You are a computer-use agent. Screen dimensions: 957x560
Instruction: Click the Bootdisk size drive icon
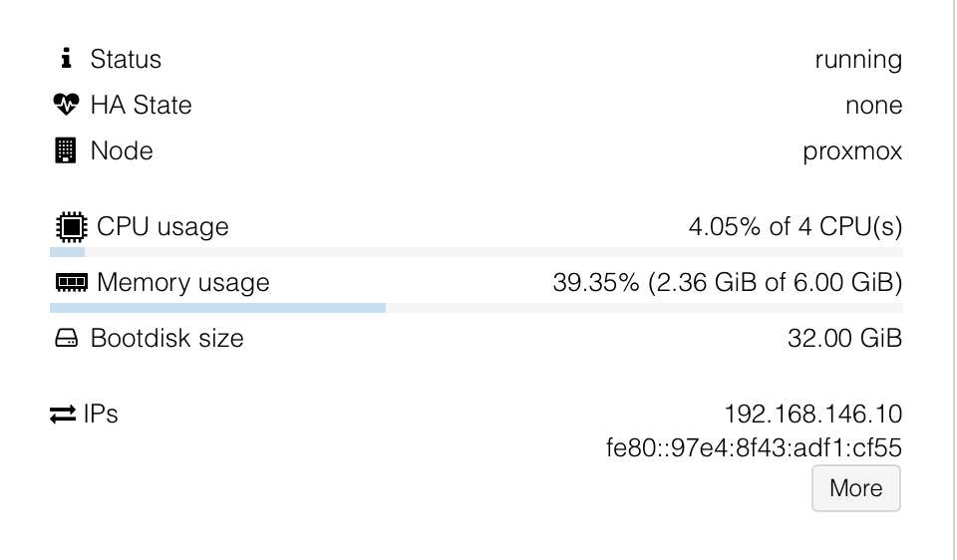tap(66, 338)
